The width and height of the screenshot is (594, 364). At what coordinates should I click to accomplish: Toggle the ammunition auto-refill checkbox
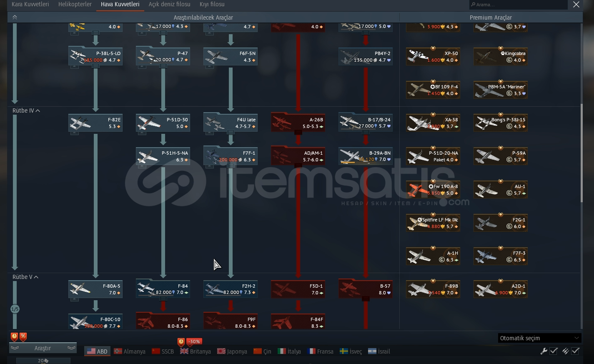575,351
